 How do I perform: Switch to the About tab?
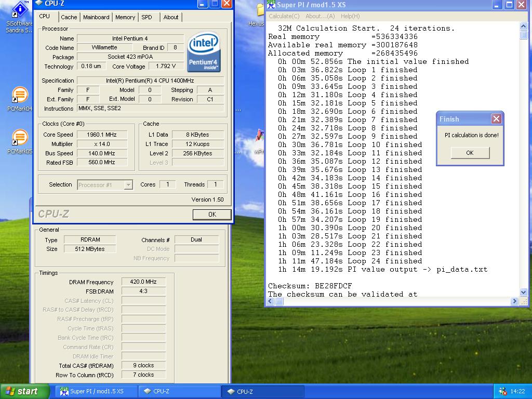click(x=170, y=17)
